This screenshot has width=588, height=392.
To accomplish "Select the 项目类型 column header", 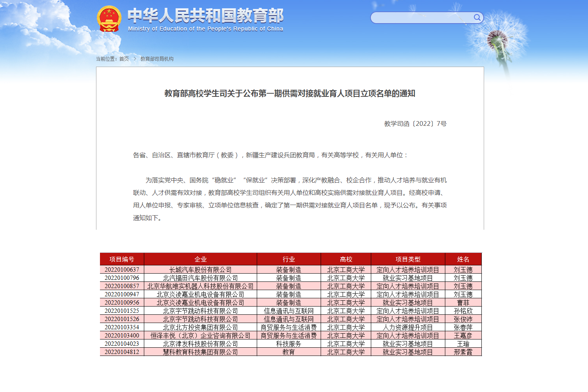I will (408, 259).
